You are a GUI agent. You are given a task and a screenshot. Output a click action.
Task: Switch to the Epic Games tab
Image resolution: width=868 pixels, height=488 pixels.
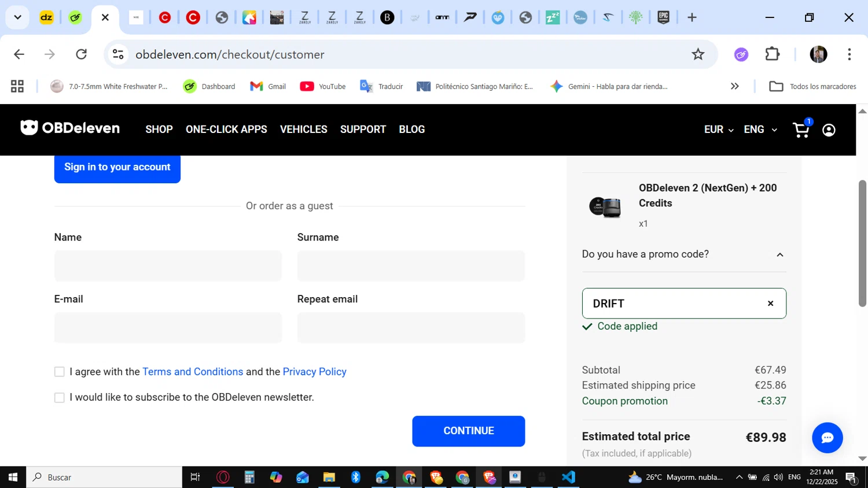(x=664, y=17)
